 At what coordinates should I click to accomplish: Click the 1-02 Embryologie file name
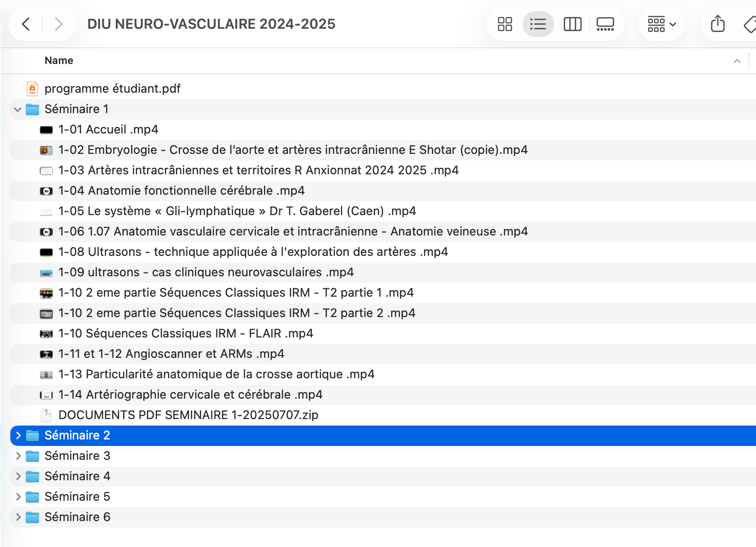293,150
